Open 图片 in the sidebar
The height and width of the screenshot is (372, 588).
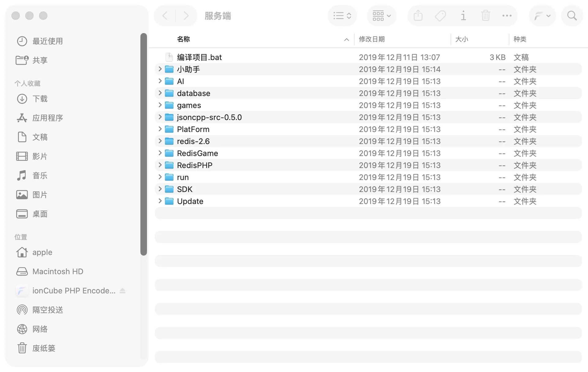(32, 195)
